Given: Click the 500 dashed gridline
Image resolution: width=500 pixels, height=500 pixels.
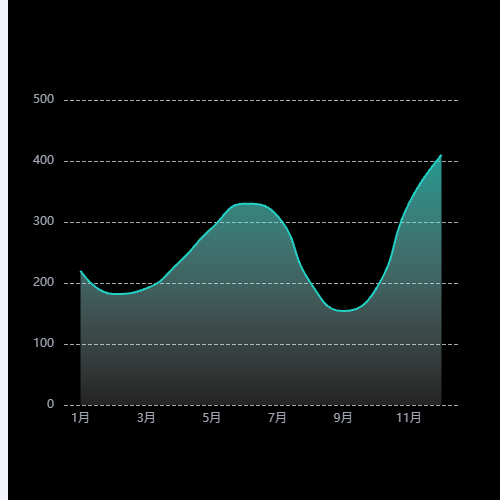Looking at the screenshot, I should pos(261,100).
